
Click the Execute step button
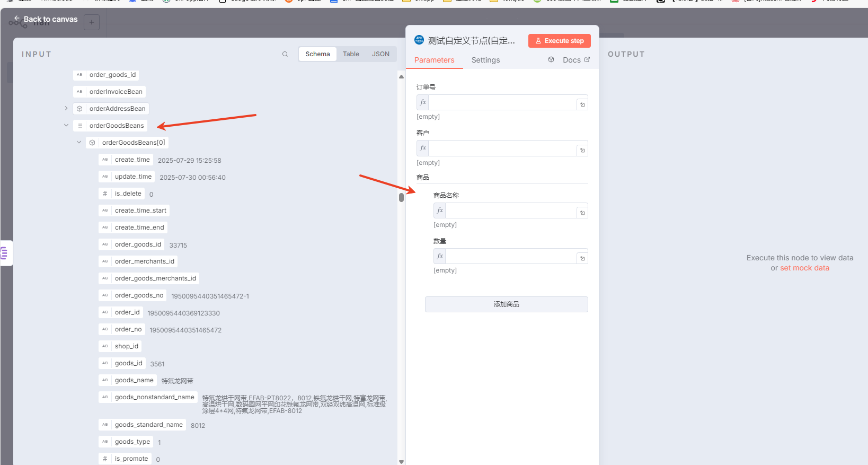point(560,41)
